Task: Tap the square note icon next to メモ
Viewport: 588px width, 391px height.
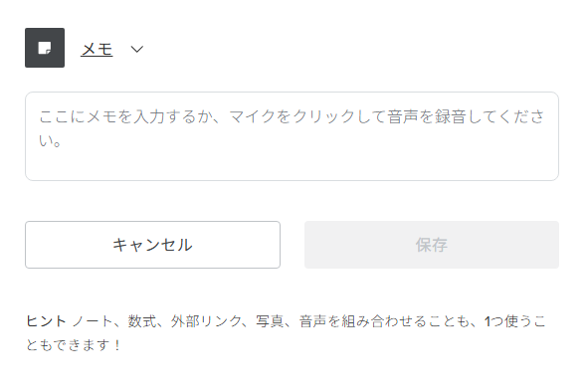Action: pos(45,48)
